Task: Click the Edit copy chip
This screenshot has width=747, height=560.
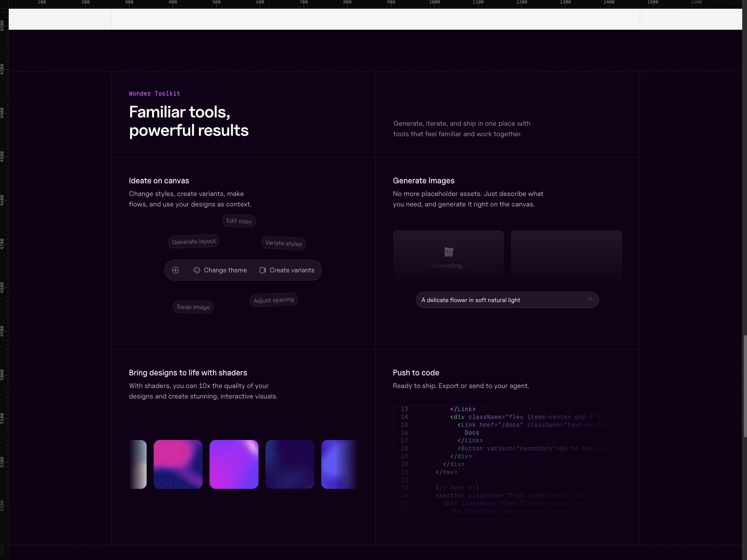Action: pos(239,221)
